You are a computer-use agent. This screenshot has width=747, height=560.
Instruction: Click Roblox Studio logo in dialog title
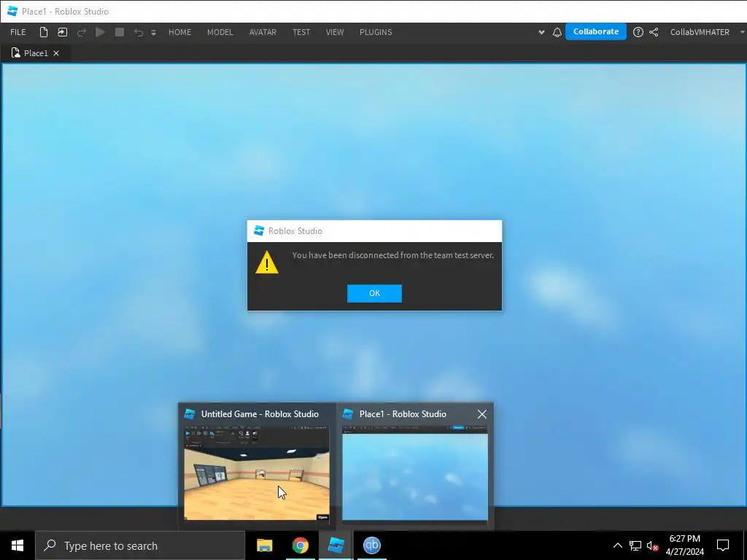(x=259, y=230)
